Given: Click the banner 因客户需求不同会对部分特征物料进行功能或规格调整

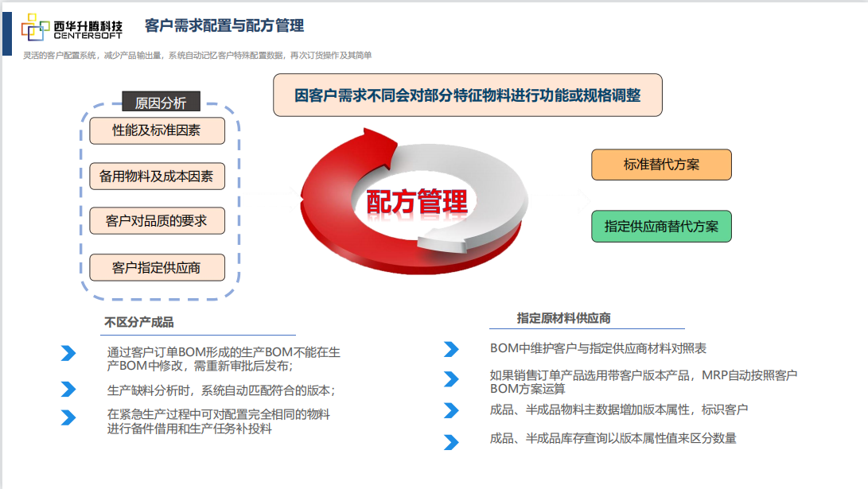Looking at the screenshot, I should coord(467,95).
